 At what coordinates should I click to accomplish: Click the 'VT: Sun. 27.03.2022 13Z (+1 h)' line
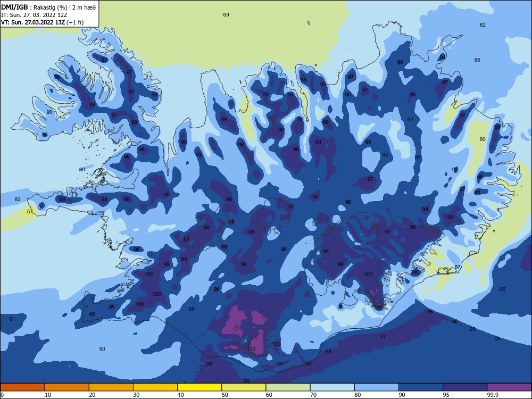tap(42, 22)
